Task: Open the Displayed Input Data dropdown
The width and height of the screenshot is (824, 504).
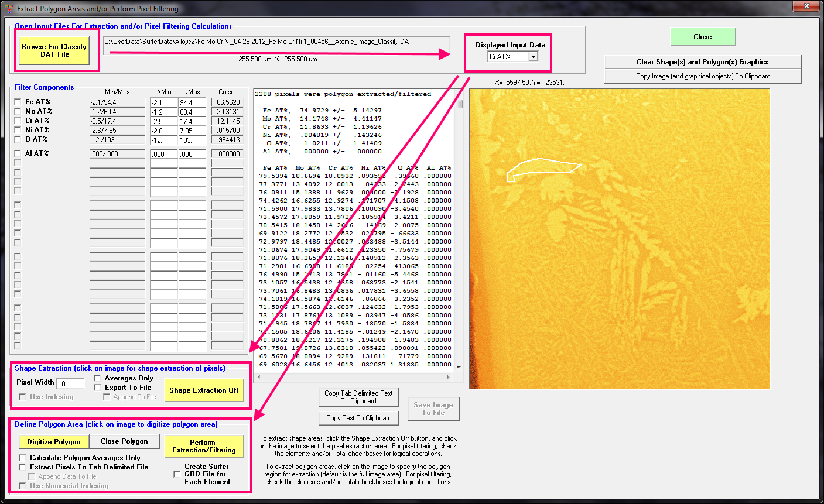Action: pyautogui.click(x=532, y=57)
